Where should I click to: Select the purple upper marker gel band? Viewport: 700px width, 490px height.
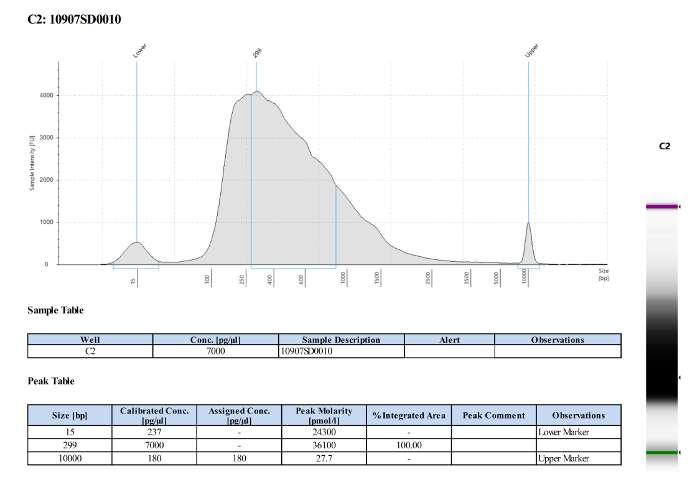pos(662,207)
